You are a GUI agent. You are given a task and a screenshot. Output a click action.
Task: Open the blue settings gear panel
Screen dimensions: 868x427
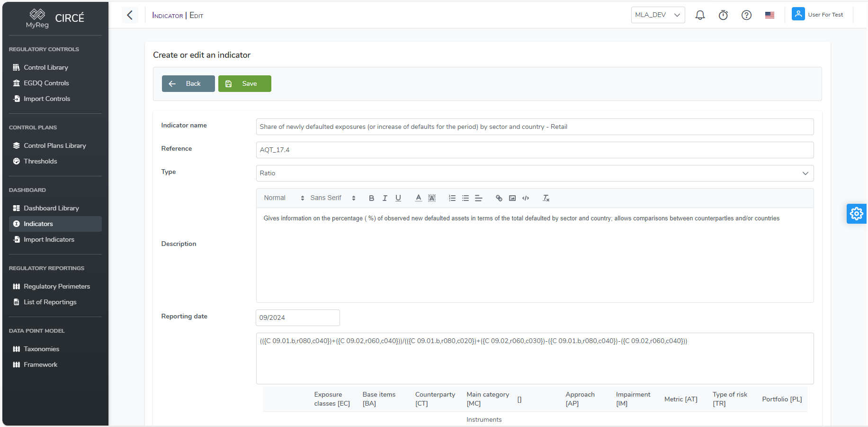[856, 214]
